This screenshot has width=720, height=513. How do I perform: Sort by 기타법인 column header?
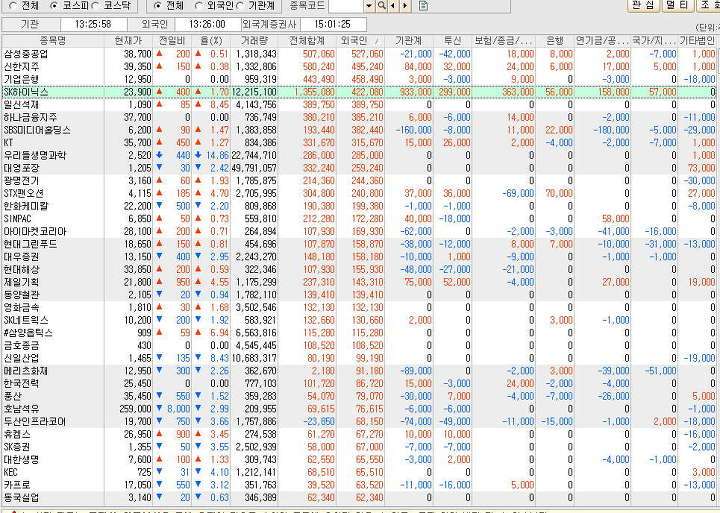pos(698,40)
